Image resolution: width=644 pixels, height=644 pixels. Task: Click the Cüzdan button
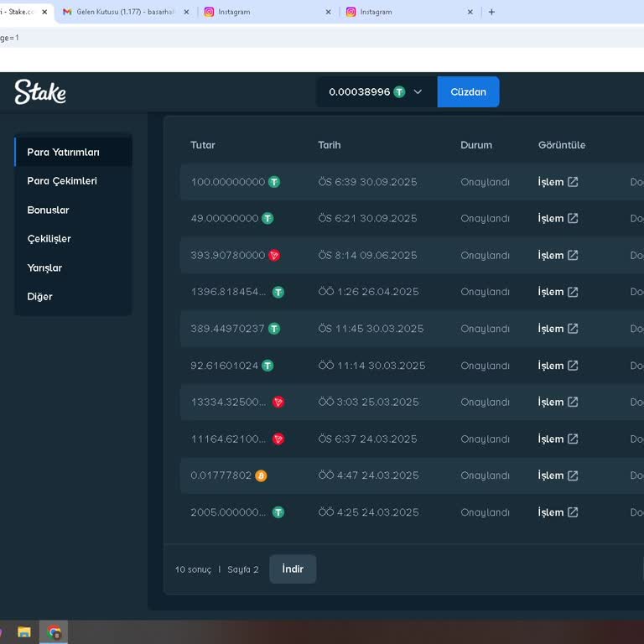click(x=468, y=92)
